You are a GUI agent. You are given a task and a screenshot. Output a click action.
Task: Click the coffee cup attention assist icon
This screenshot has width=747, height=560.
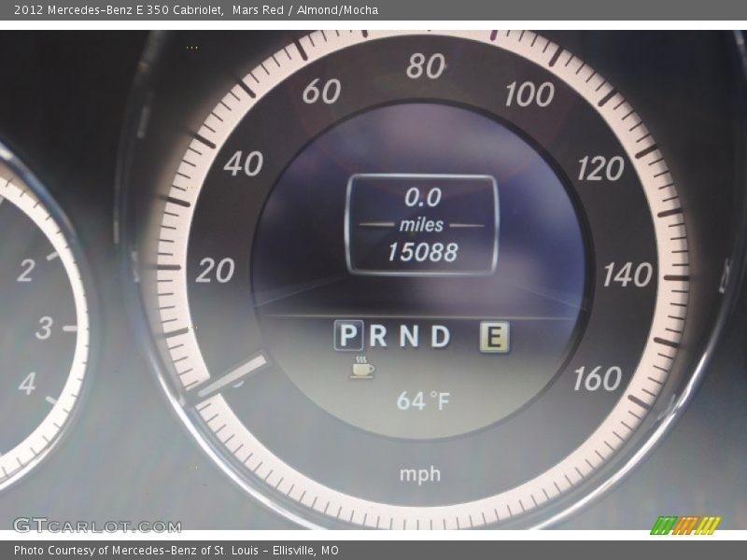pyautogui.click(x=362, y=368)
